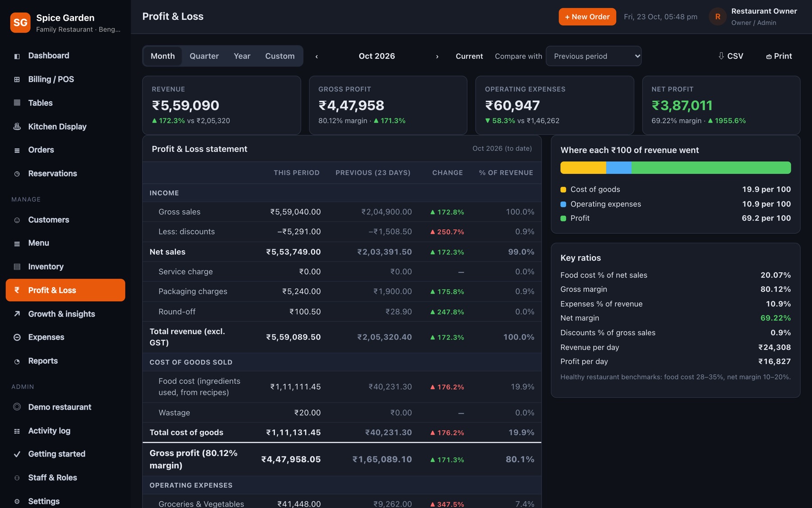The width and height of the screenshot is (812, 508).
Task: Click the Getting started checkmark icon
Action: pos(17,454)
